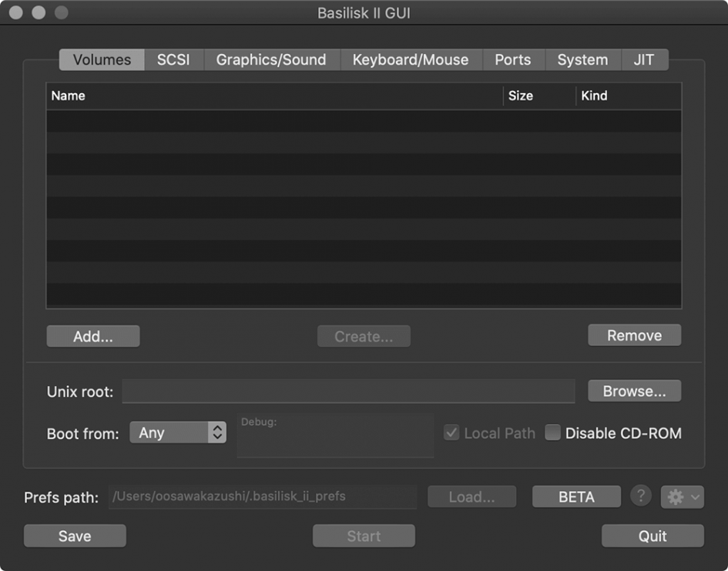Select the Ports tab
Viewport: 728px width, 571px height.
click(x=513, y=60)
